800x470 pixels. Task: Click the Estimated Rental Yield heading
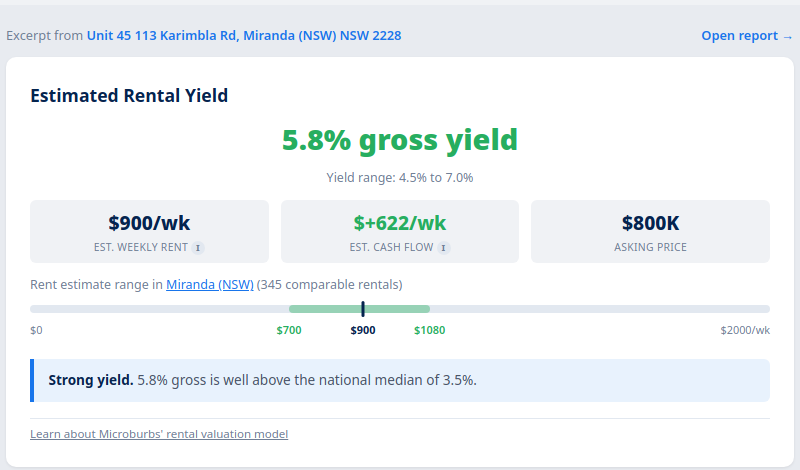129,96
